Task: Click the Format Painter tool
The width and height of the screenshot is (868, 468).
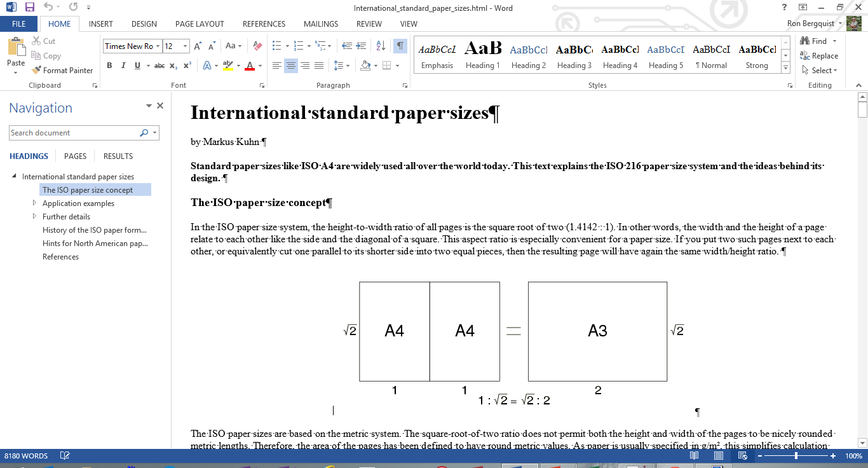Action: tap(62, 71)
